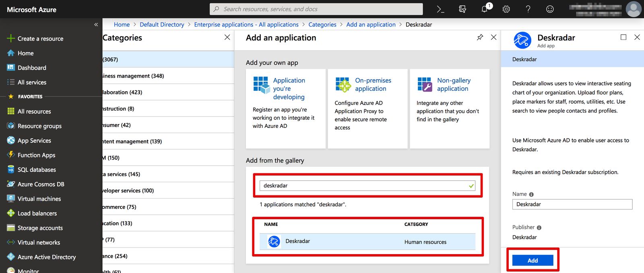The height and width of the screenshot is (273, 644).
Task: Click the Name field containing Deskradar
Action: click(572, 204)
